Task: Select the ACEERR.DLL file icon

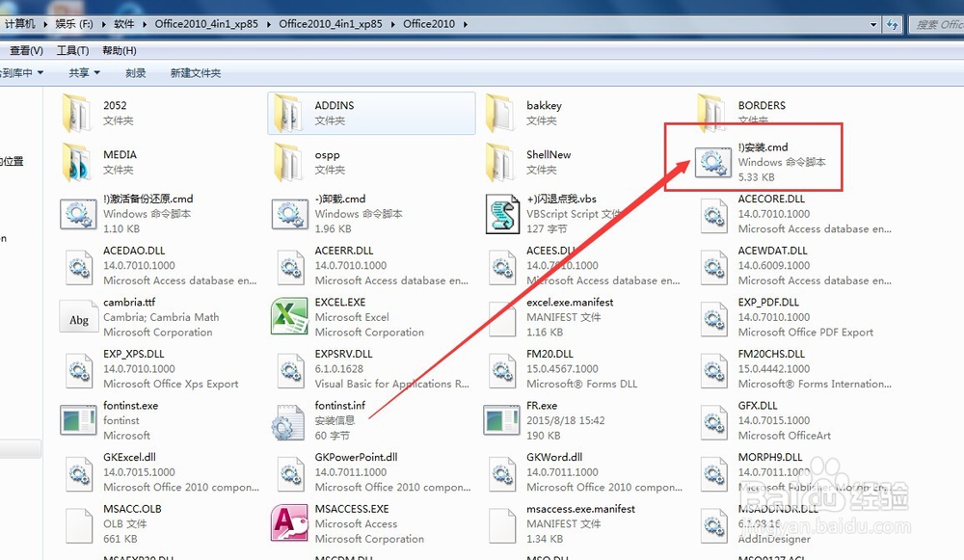Action: point(290,267)
